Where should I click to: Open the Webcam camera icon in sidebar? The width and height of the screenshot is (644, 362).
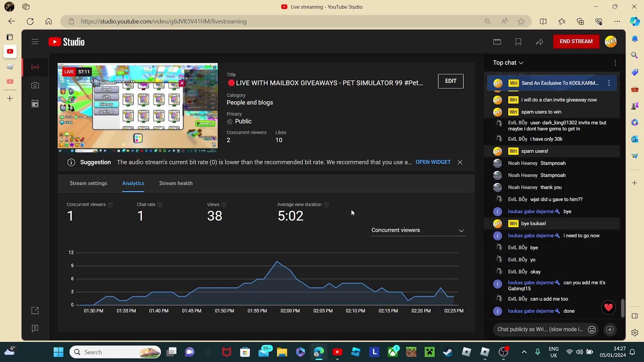click(35, 85)
